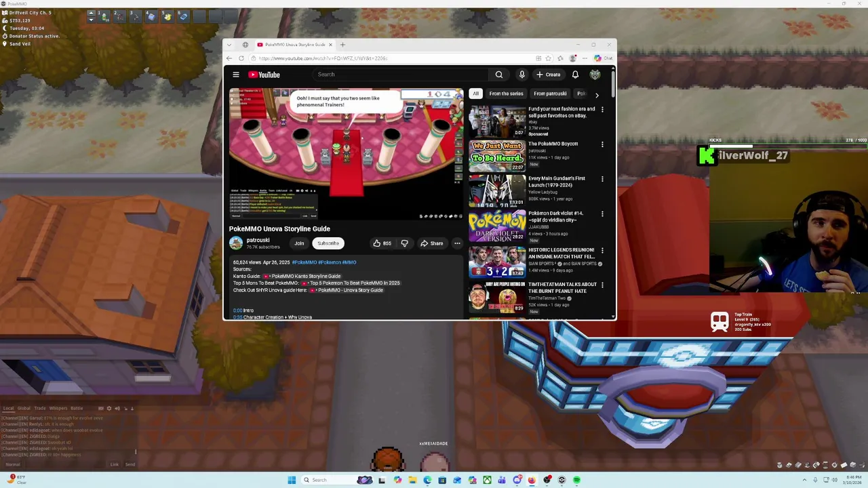The height and width of the screenshot is (488, 868).
Task: Open browser profile icon in toolbar
Action: tap(572, 58)
